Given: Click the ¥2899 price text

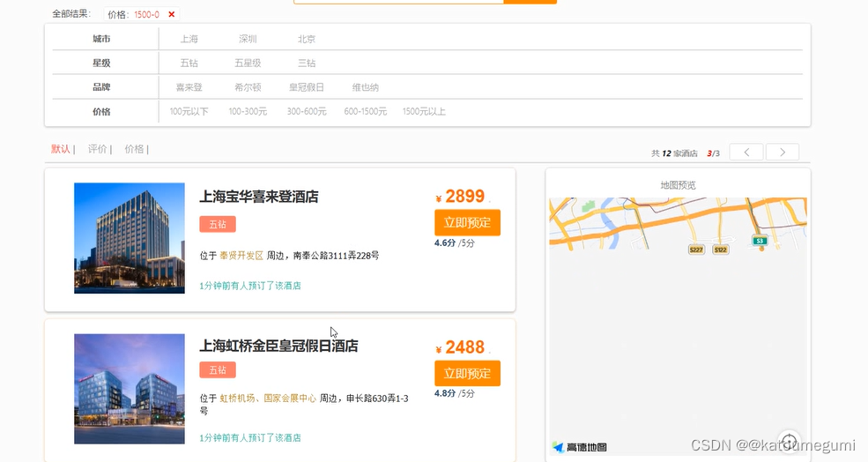Looking at the screenshot, I should 460,196.
